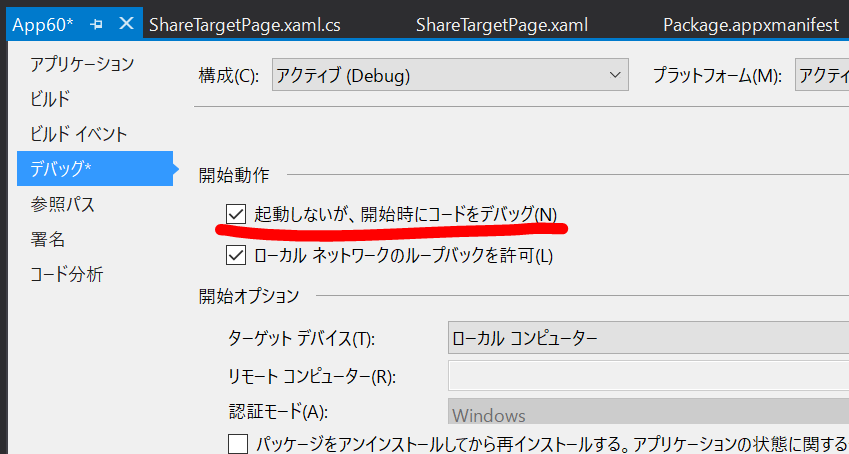Toggle 起動しないが、開始時にコードをデバッグ checkbox

(x=236, y=215)
